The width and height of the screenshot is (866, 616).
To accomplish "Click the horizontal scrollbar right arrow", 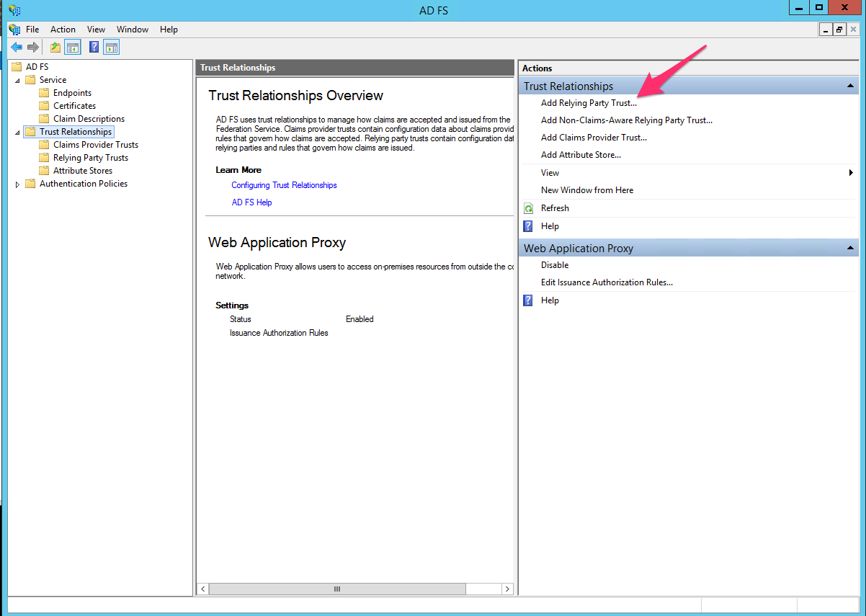I will click(x=506, y=589).
